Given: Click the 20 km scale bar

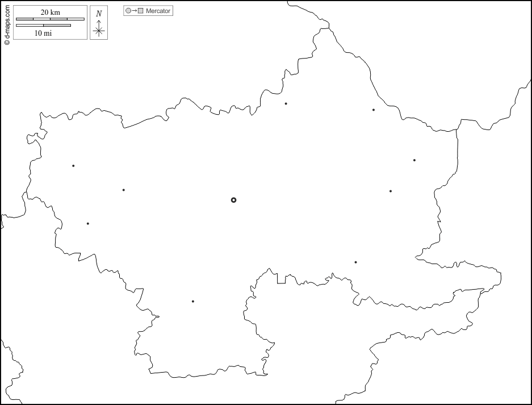Looking at the screenshot, I should [50, 19].
